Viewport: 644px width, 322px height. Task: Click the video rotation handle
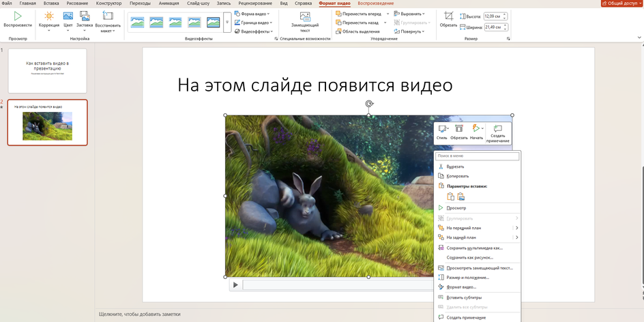369,104
